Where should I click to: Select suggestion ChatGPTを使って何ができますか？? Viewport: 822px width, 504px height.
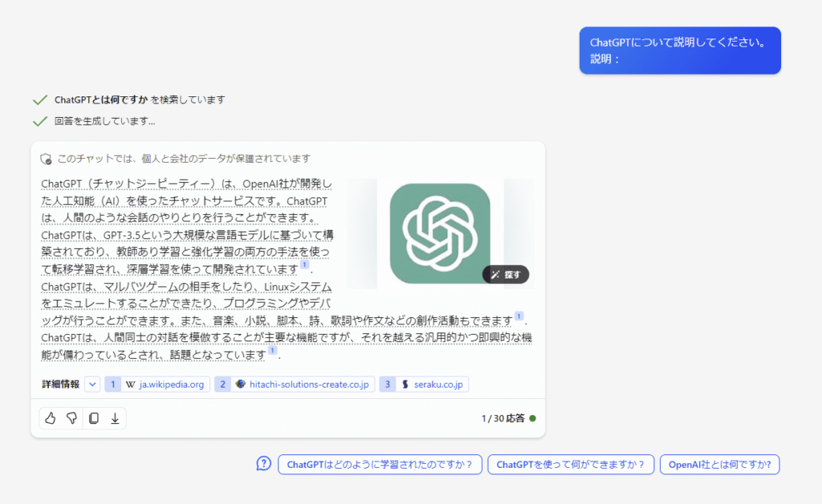(x=571, y=464)
